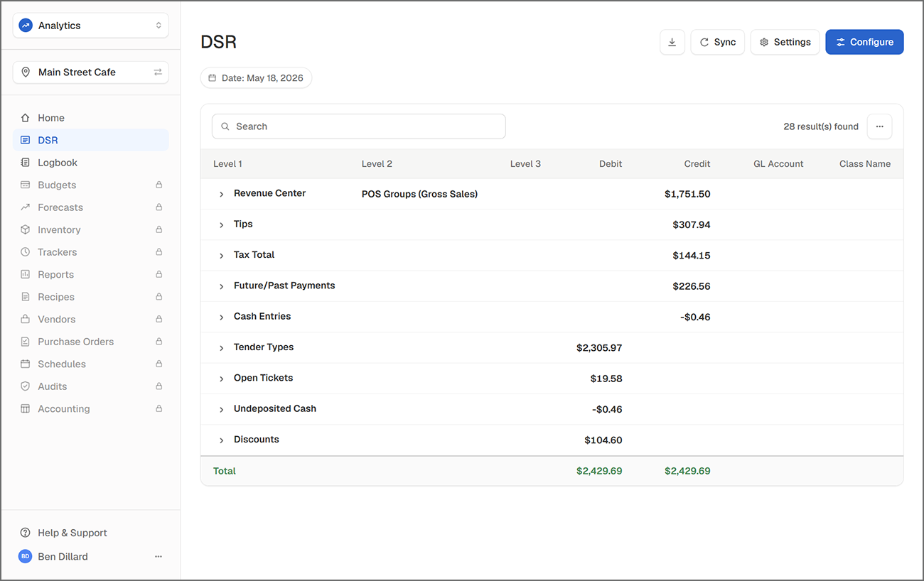Viewport: 924px width, 581px height.
Task: Click the lock icon beside Budgets
Action: [x=159, y=185]
